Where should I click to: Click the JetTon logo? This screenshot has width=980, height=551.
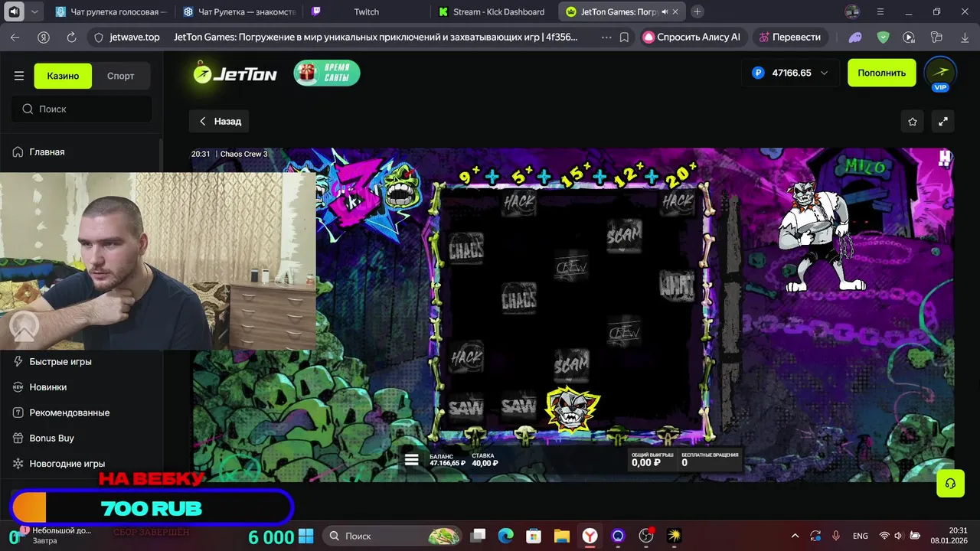[x=235, y=73]
